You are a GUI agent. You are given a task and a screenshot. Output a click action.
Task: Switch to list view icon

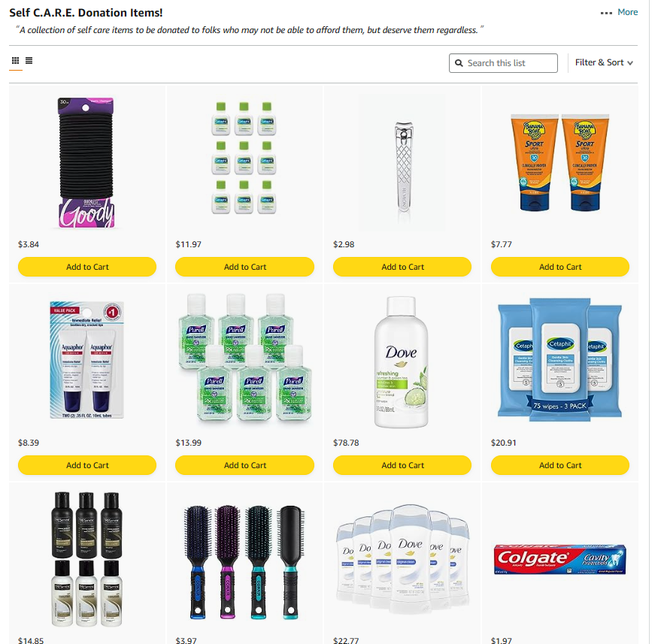(29, 61)
